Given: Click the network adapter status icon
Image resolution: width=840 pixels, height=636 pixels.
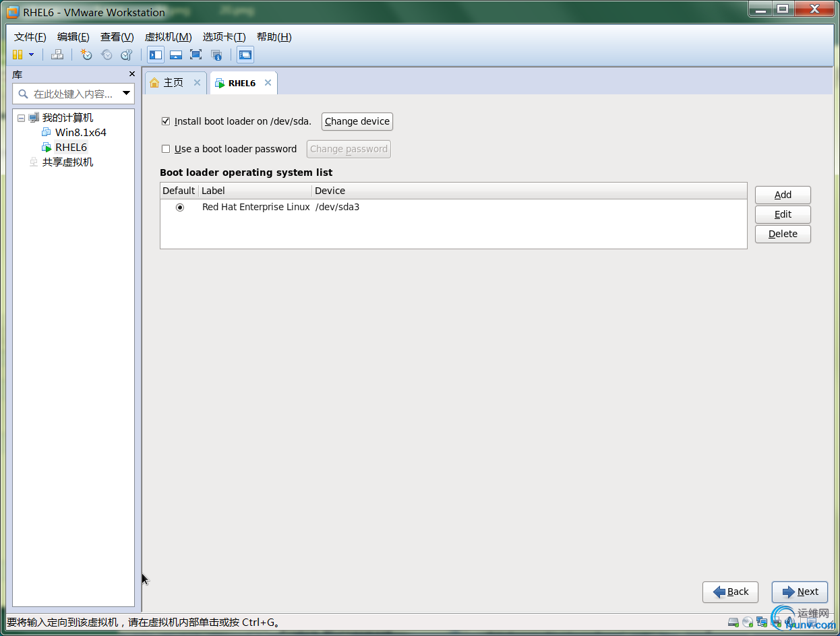Looking at the screenshot, I should pos(762,622).
